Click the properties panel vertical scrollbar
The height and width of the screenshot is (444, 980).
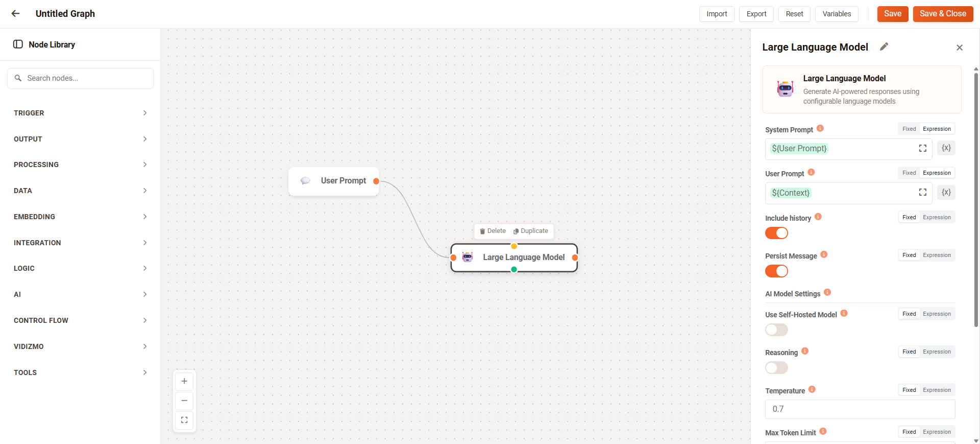(x=976, y=199)
